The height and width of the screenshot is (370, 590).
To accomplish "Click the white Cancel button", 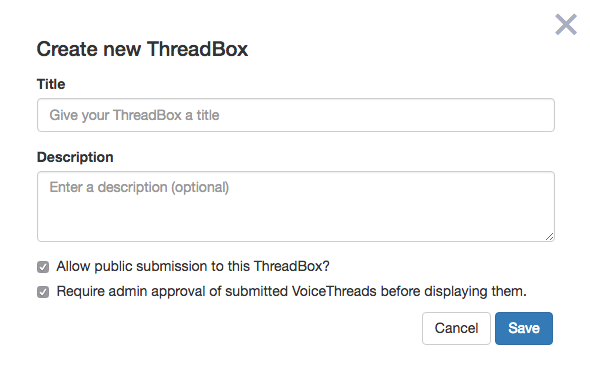I will point(456,328).
